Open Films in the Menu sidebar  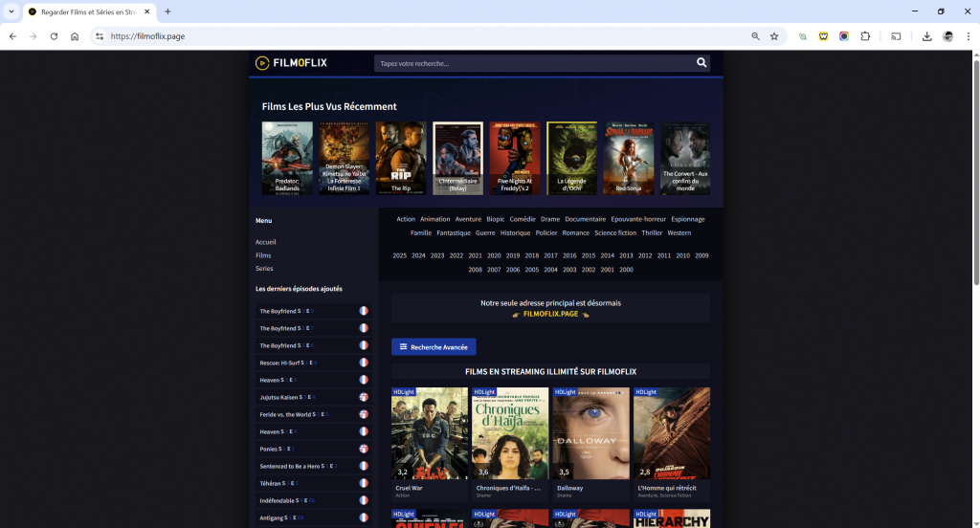click(x=263, y=255)
